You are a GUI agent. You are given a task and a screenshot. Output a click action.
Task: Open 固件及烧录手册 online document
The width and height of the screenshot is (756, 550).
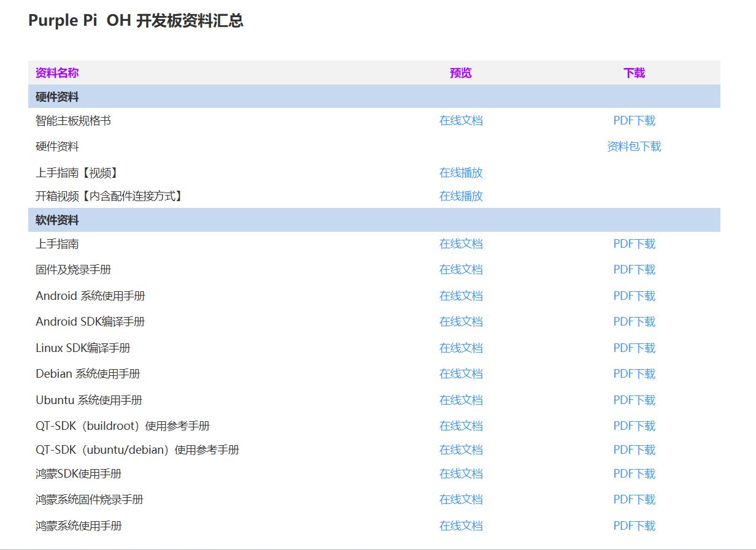point(461,269)
